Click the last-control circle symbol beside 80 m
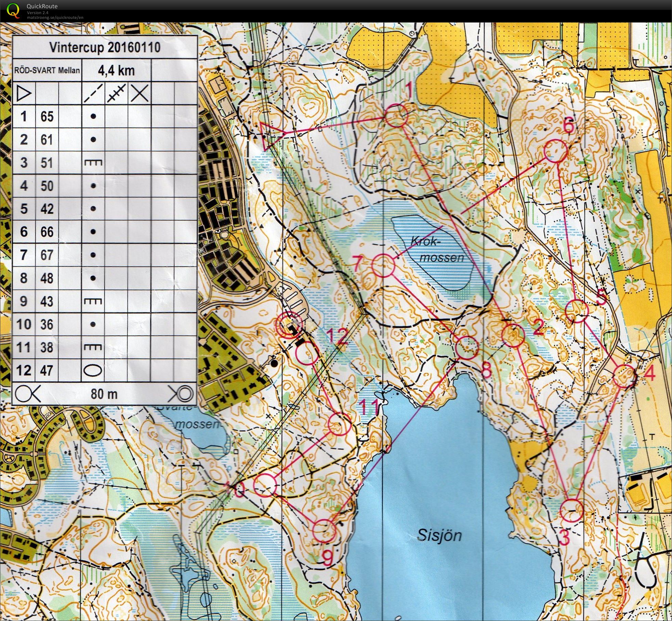Viewport: 672px width, 621px height. (x=28, y=394)
